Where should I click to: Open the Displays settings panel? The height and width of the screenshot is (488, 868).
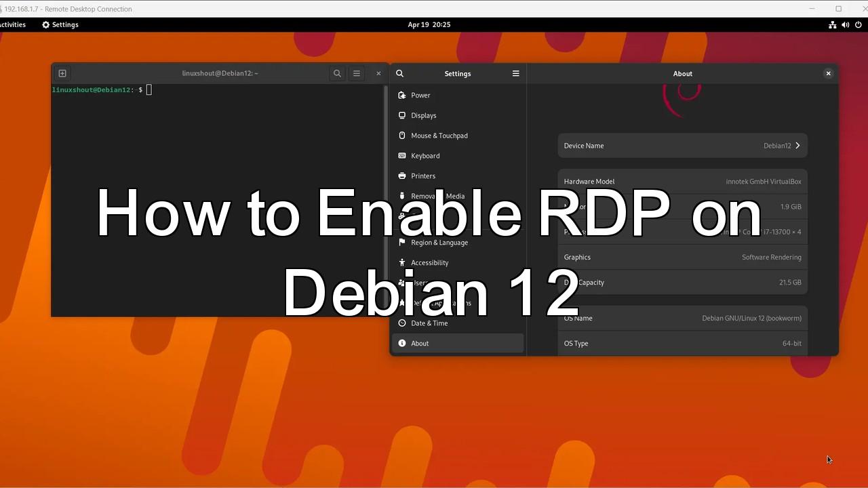pyautogui.click(x=423, y=115)
